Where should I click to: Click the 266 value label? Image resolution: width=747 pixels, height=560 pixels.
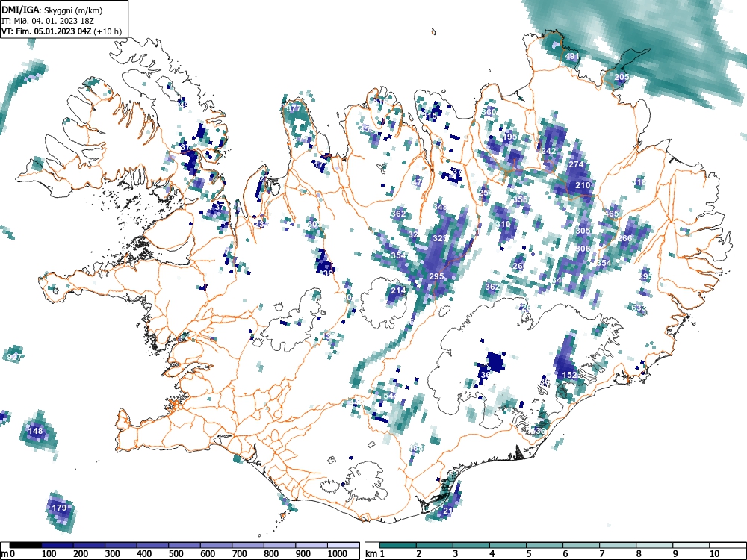pyautogui.click(x=625, y=239)
